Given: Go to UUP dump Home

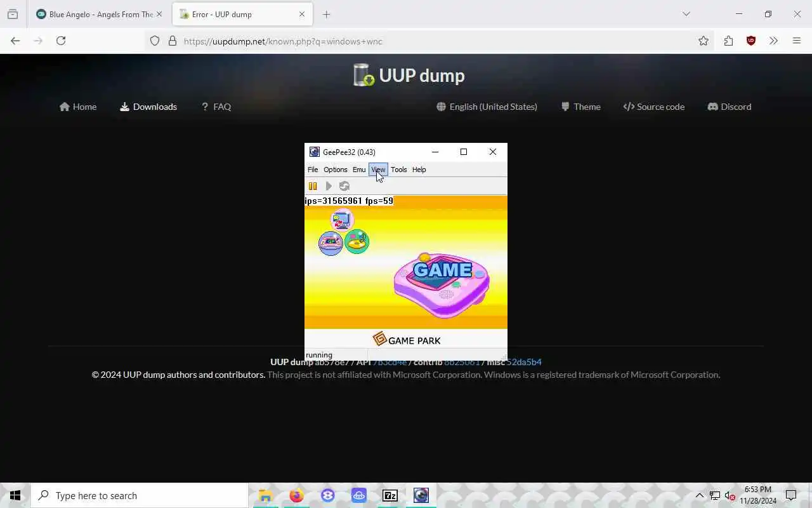Looking at the screenshot, I should coord(78,107).
